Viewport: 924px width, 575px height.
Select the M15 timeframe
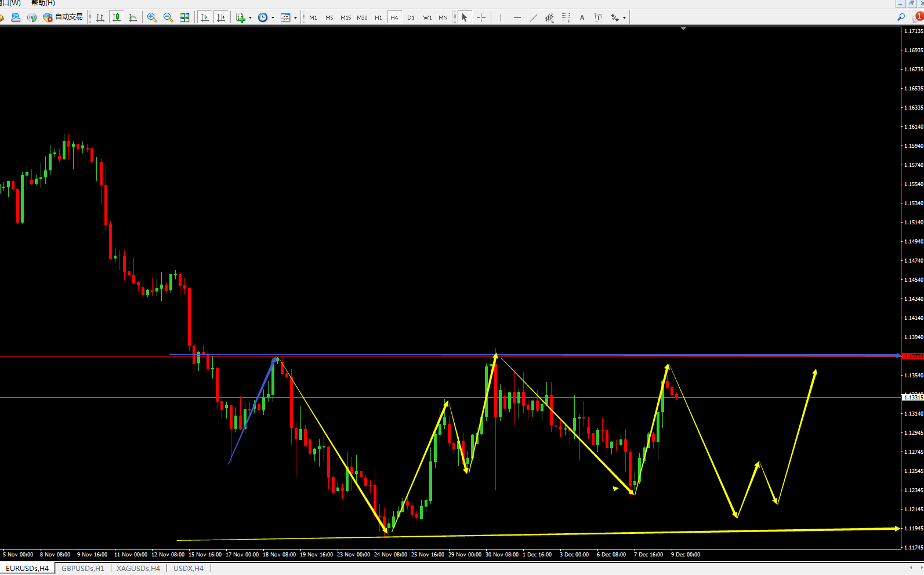coord(346,17)
